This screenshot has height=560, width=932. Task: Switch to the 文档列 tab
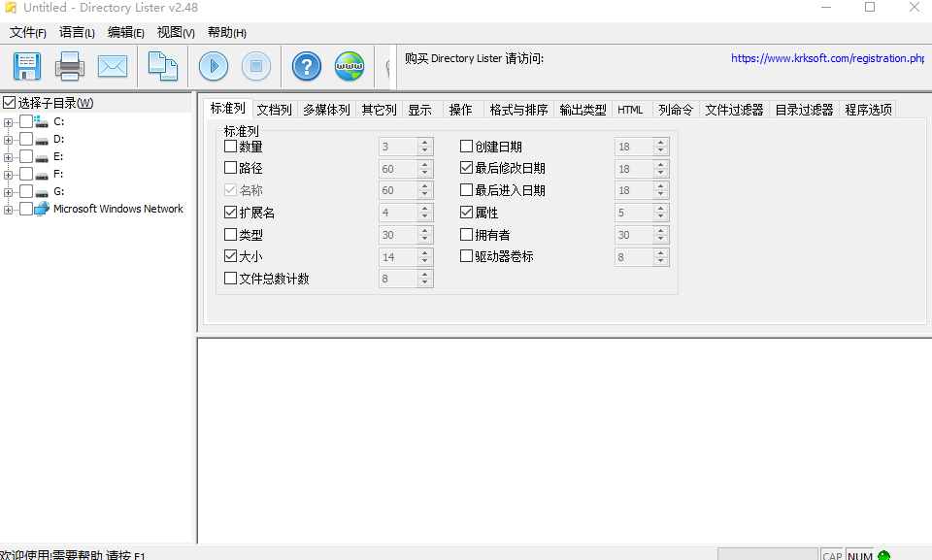pos(274,110)
